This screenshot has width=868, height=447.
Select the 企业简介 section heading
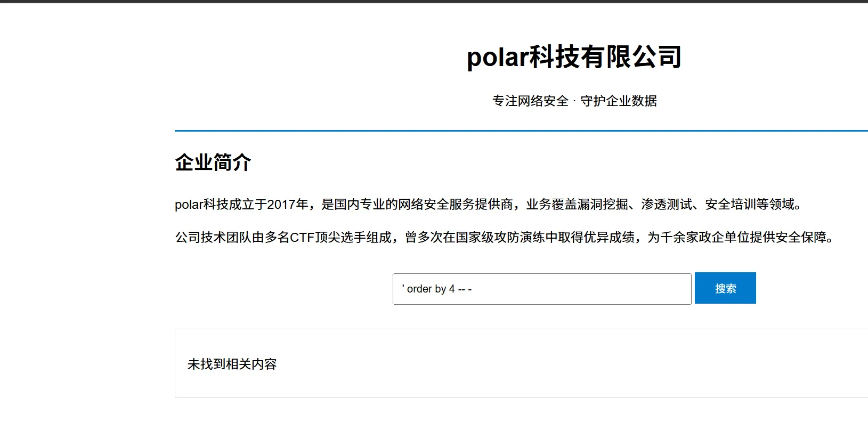(x=213, y=162)
